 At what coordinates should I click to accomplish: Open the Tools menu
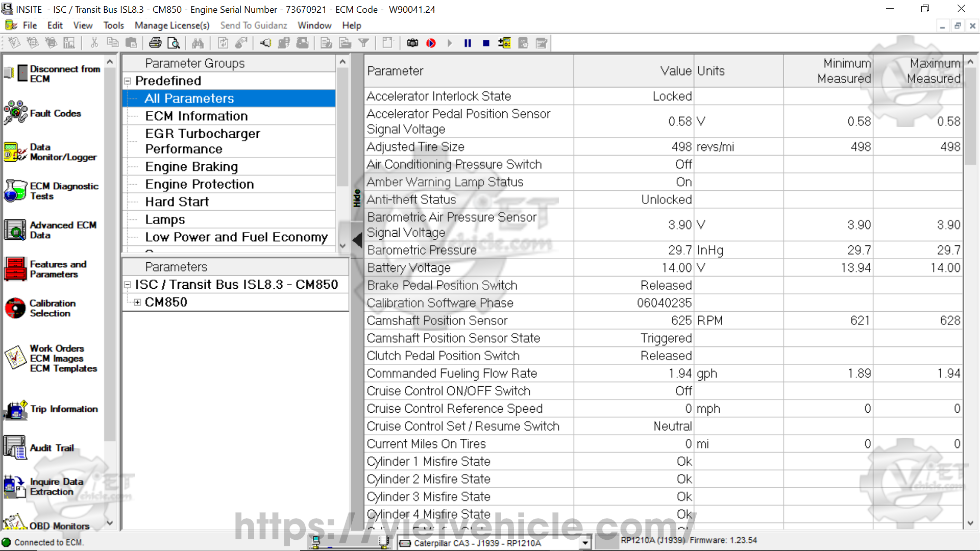point(113,26)
